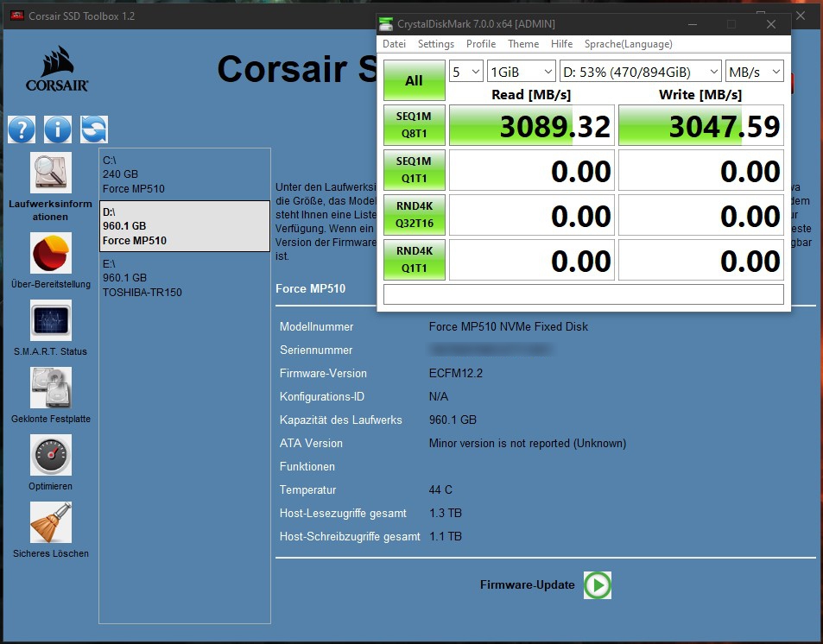Run the RND4K Q32T16 benchmark
This screenshot has width=823, height=644.
(415, 215)
